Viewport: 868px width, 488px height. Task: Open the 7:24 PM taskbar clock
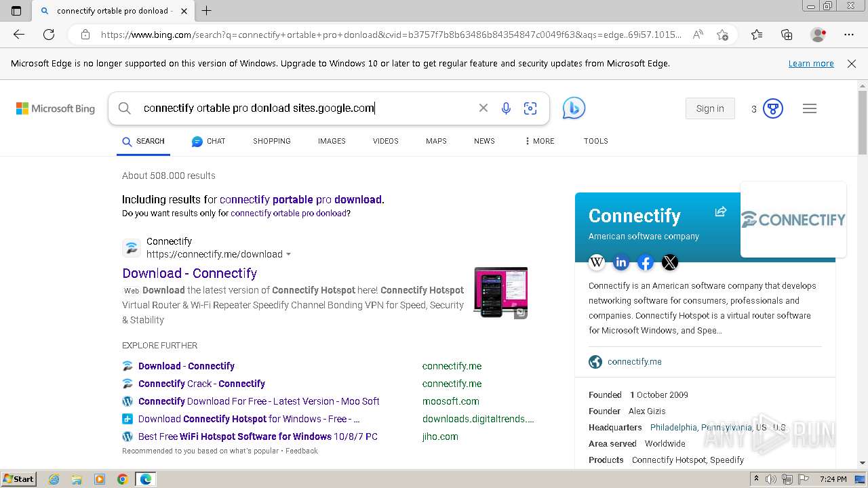[x=833, y=479]
